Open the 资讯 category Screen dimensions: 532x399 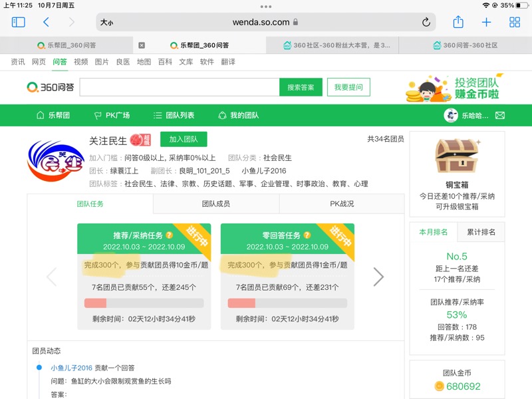(x=18, y=62)
